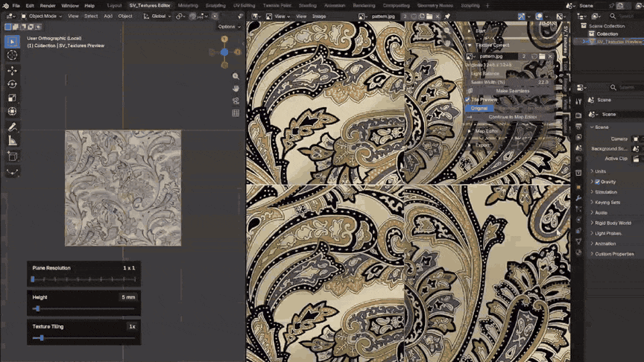Screen dimensions: 644x362
Task: Open the Add menu in viewport header
Action: [x=108, y=16]
